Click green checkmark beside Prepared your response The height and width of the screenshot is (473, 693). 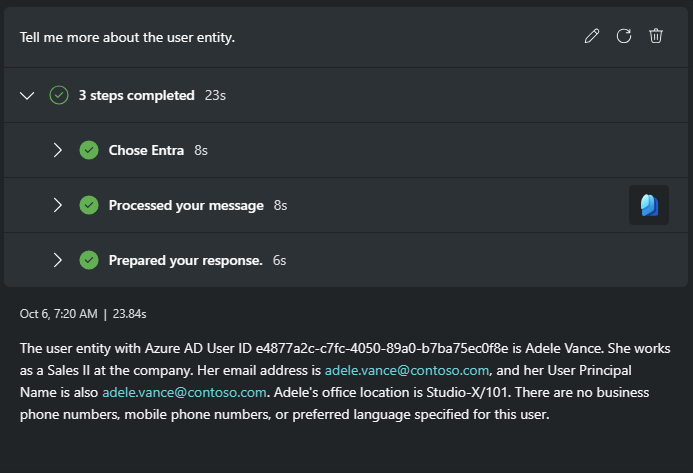89,260
